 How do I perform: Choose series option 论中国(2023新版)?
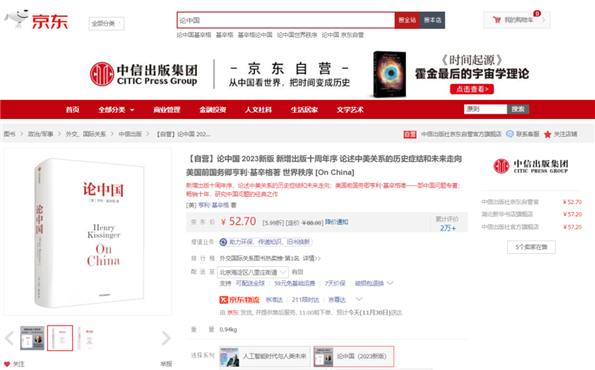pos(354,356)
